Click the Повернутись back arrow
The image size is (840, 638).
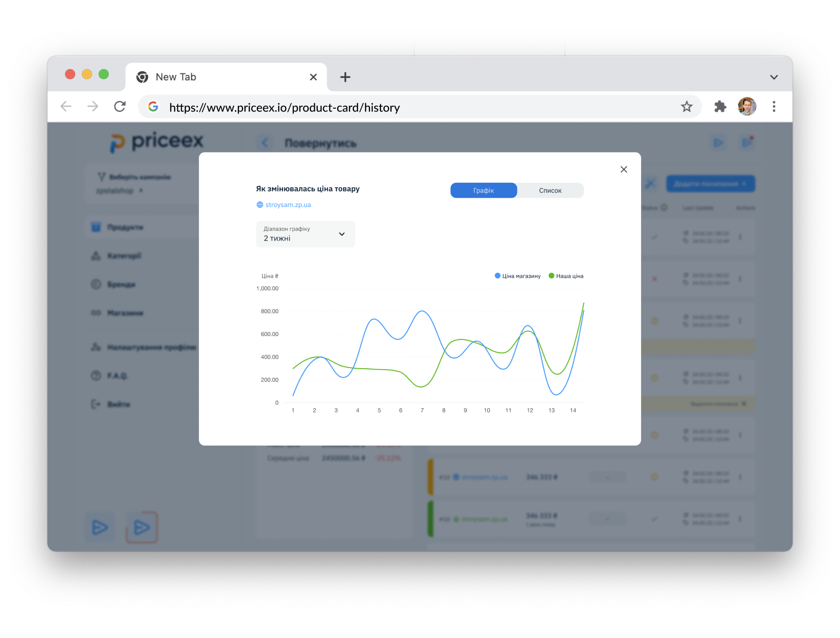pyautogui.click(x=265, y=143)
